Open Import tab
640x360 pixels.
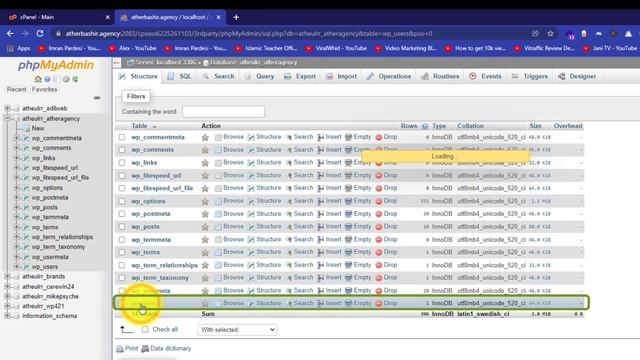coord(341,76)
